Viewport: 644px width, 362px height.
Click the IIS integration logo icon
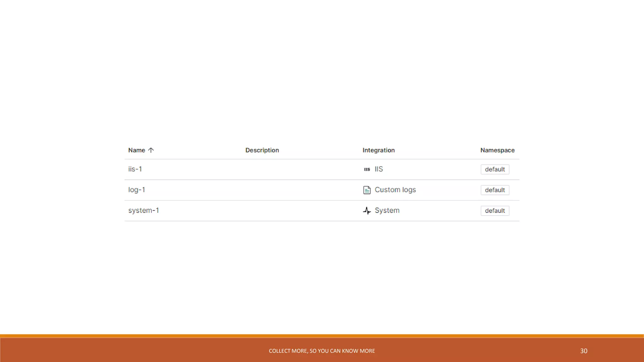(367, 169)
